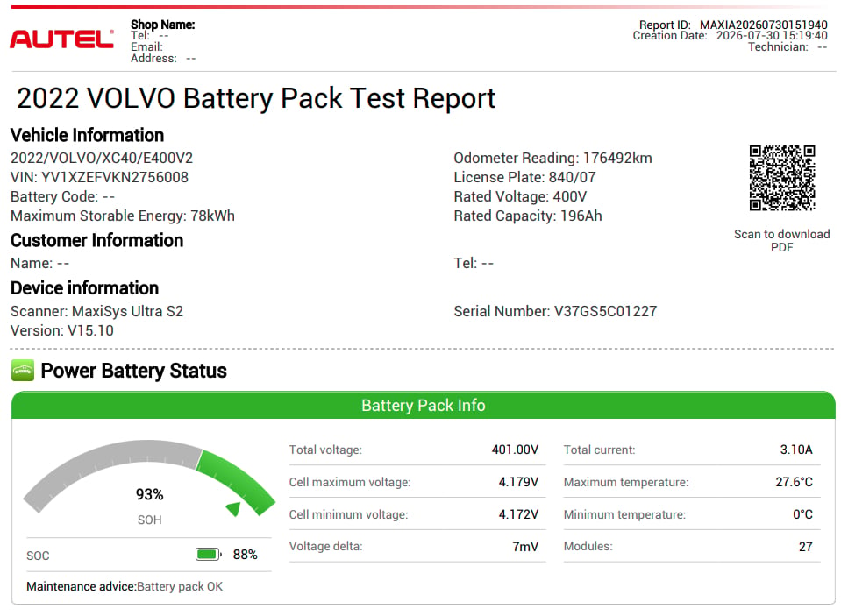
Task: Click Maximum Storable Energy: 78kWh
Action: [122, 216]
